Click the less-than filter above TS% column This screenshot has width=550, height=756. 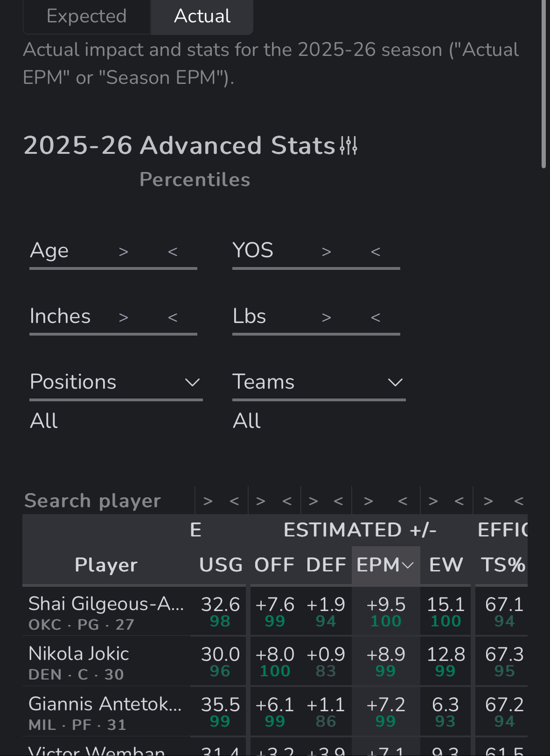[x=518, y=501]
